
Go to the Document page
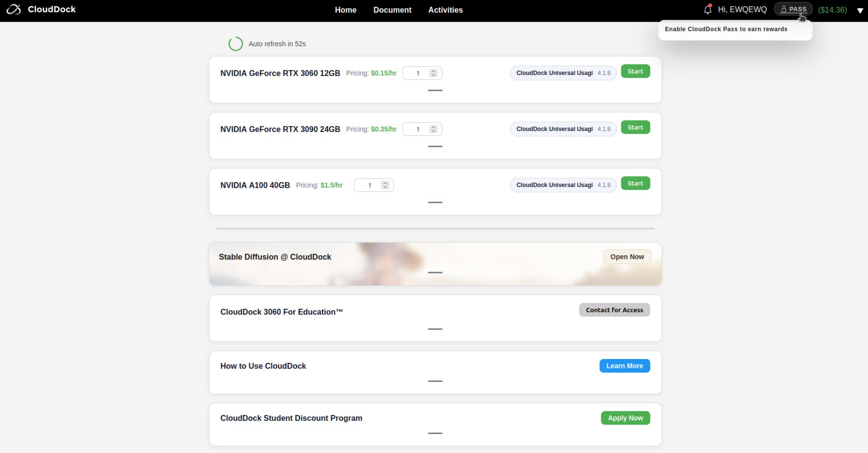[x=392, y=10]
